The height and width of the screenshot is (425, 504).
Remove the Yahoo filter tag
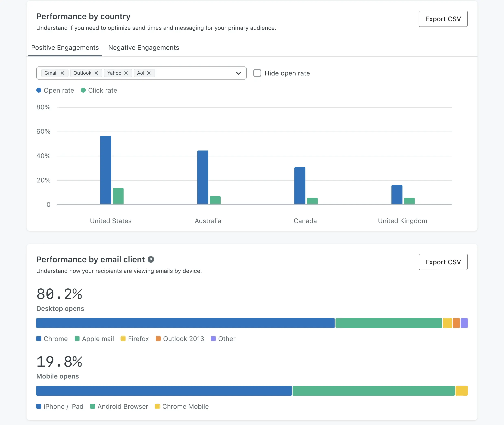[126, 73]
